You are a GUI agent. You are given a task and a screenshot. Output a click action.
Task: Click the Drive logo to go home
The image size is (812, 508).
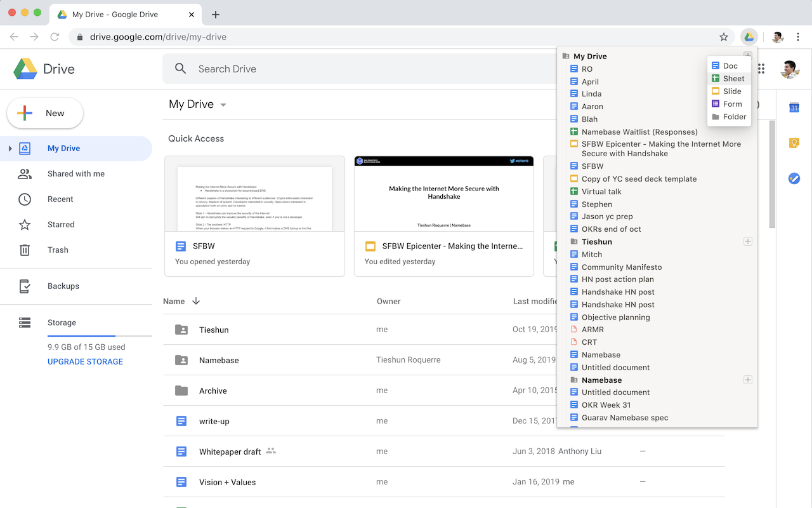(43, 68)
